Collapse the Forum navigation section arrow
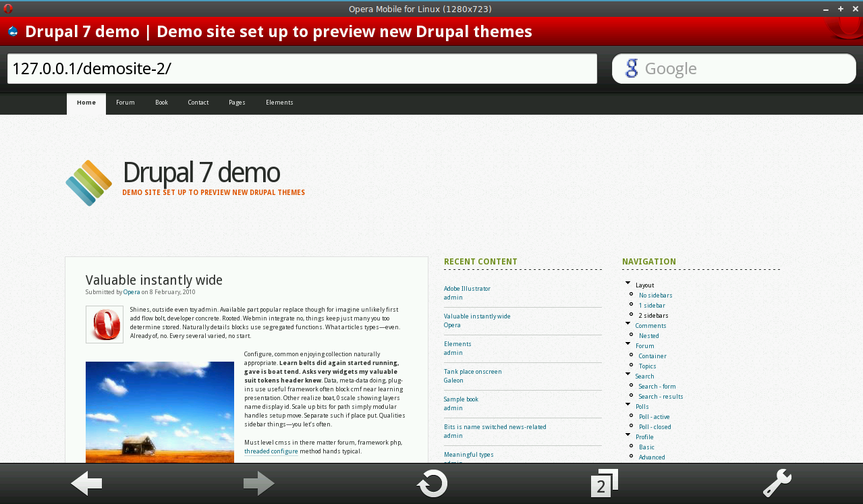The image size is (863, 504). click(x=628, y=344)
